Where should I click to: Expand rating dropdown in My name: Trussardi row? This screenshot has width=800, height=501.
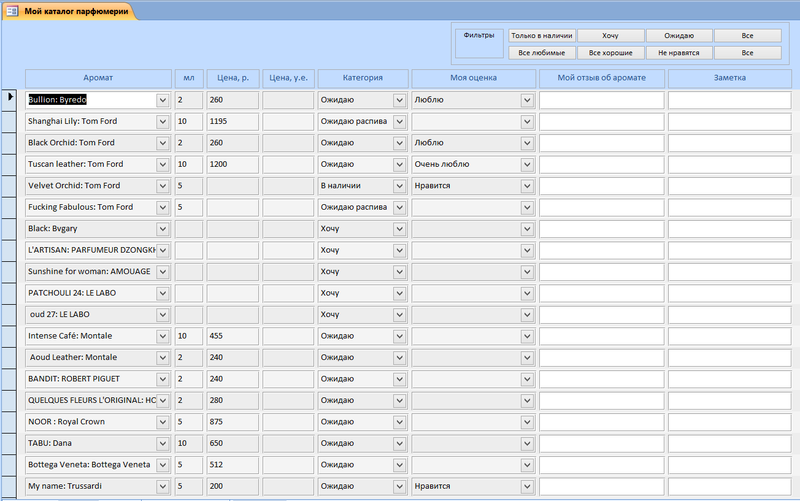pyautogui.click(x=527, y=486)
